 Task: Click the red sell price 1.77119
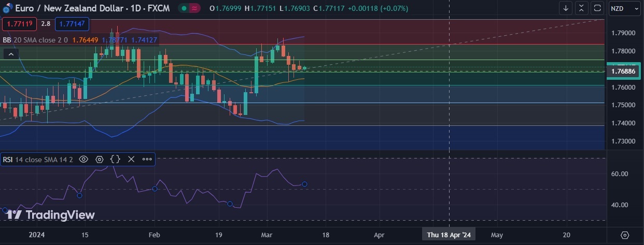19,24
